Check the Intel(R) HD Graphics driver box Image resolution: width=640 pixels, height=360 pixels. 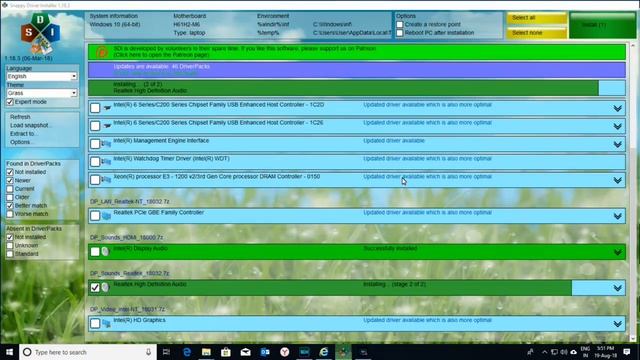pyautogui.click(x=95, y=323)
